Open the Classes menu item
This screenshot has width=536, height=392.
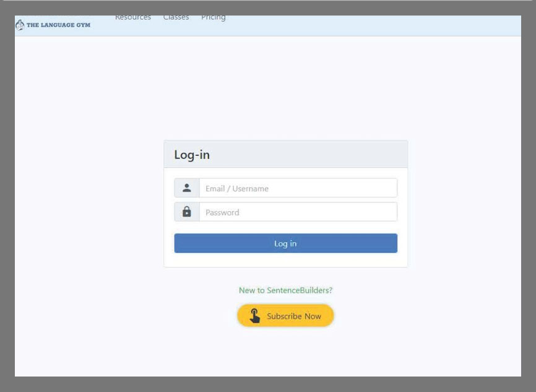176,18
